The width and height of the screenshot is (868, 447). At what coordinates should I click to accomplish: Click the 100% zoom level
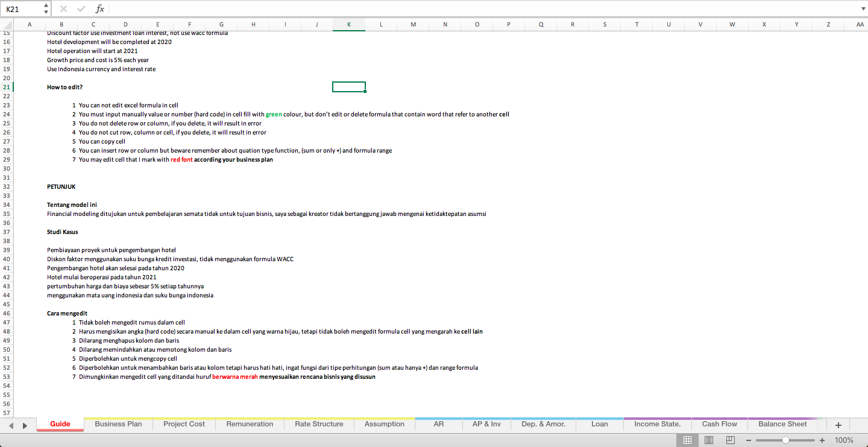click(x=844, y=440)
